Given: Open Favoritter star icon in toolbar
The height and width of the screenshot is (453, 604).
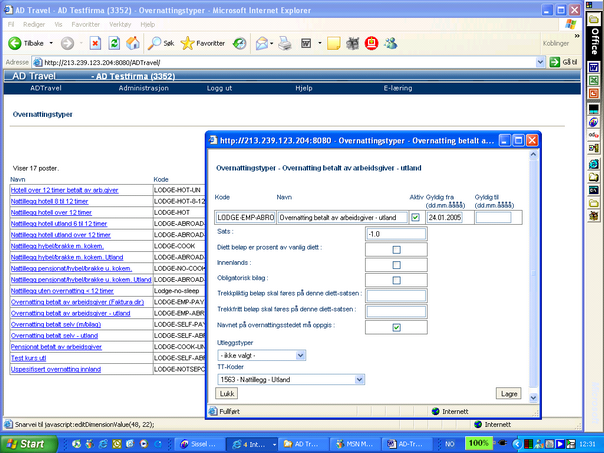Looking at the screenshot, I should (x=187, y=44).
